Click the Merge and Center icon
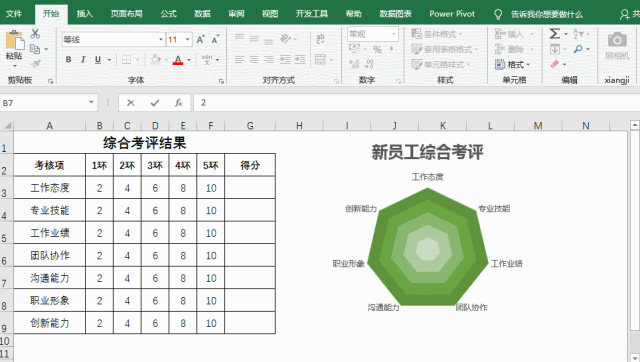 coord(320,60)
